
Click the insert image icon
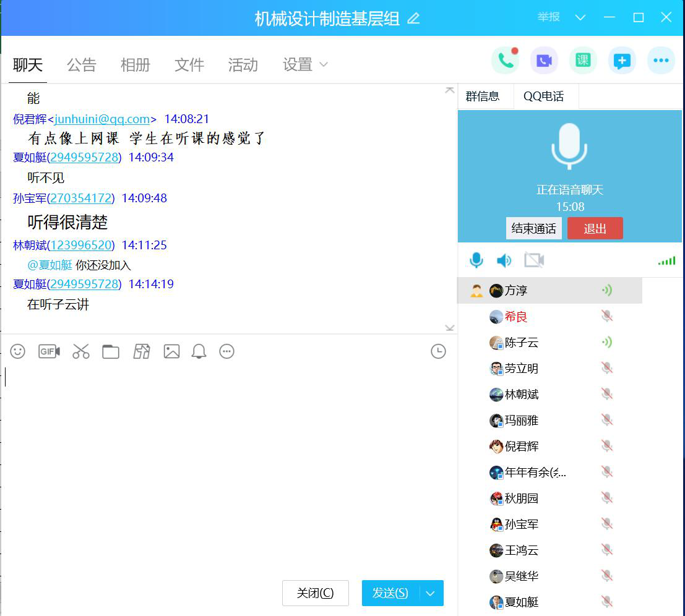pyautogui.click(x=171, y=352)
